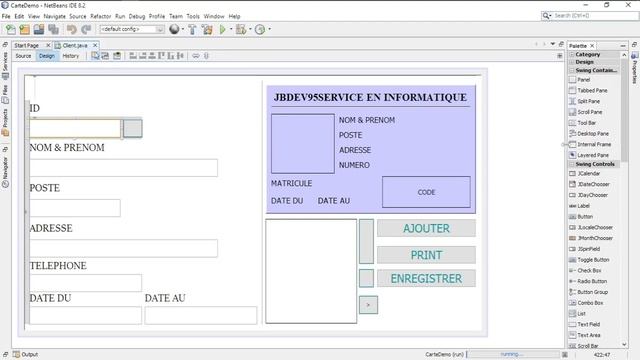
Task: Select Check Box in the Palette
Action: tap(585, 270)
